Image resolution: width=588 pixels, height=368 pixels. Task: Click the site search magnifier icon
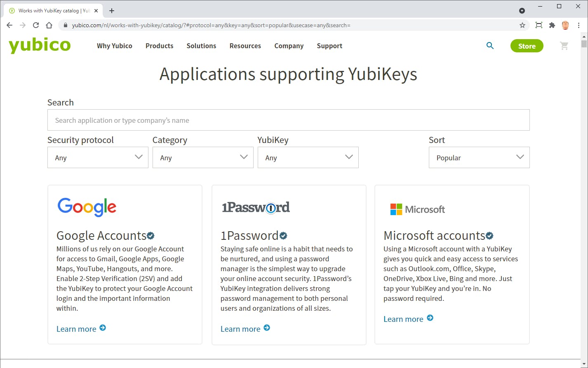490,46
